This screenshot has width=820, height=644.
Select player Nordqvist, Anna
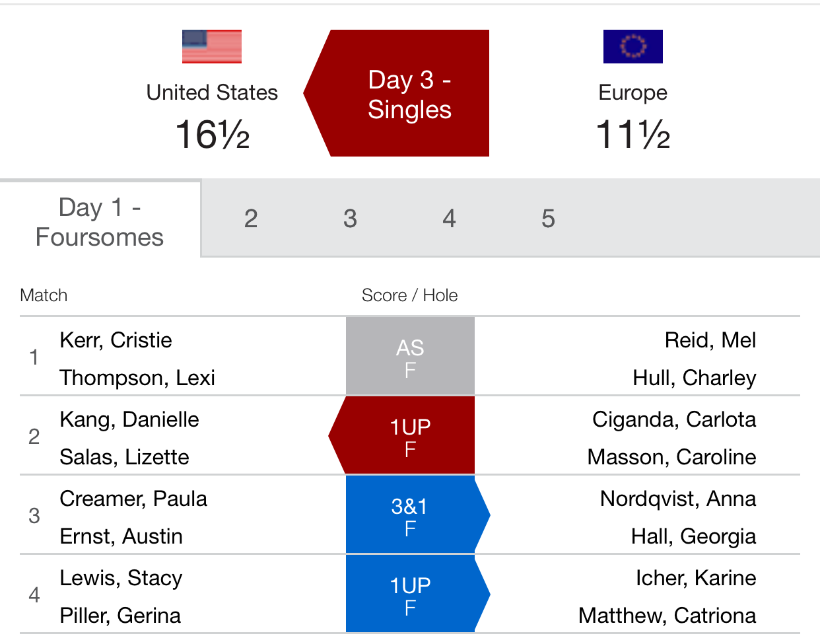point(678,499)
